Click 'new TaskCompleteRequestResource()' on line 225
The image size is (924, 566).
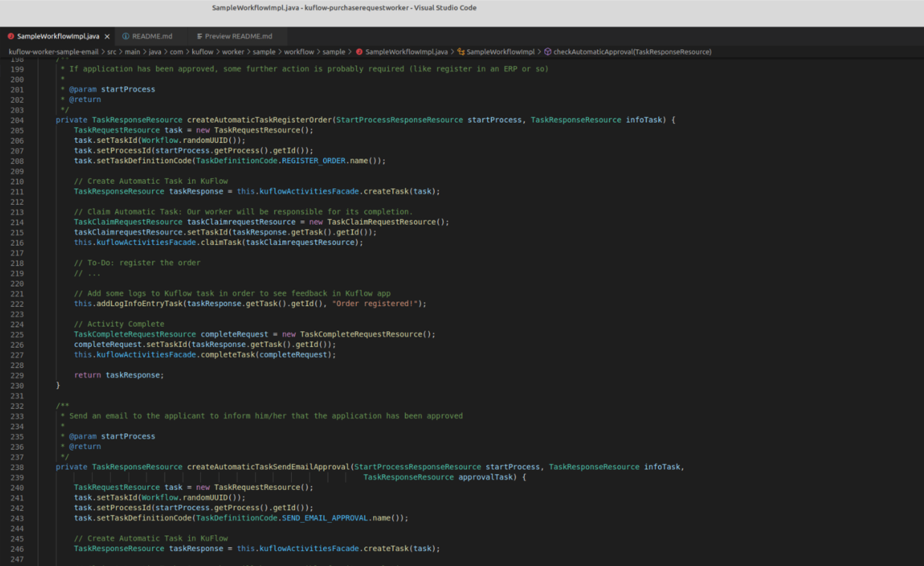point(358,334)
